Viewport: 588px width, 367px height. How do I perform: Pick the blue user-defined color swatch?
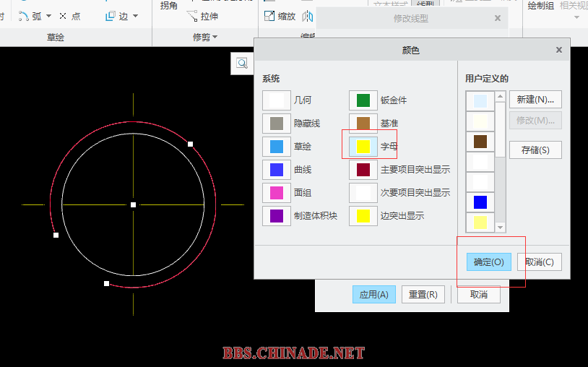coord(480,202)
